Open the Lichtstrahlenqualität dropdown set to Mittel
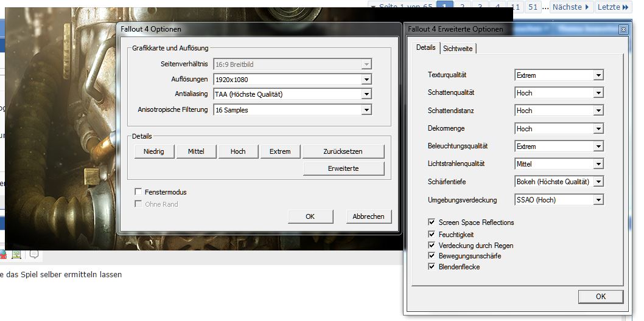 (x=559, y=164)
